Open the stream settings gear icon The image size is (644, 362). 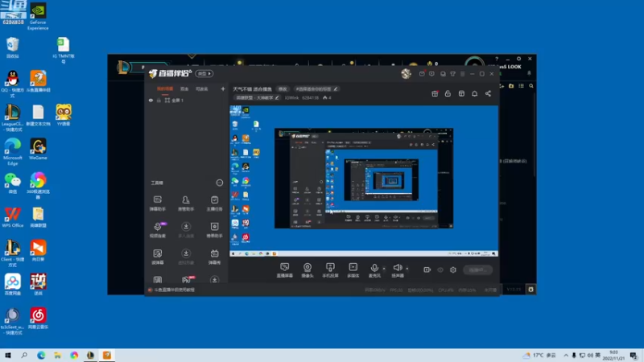pos(453,269)
